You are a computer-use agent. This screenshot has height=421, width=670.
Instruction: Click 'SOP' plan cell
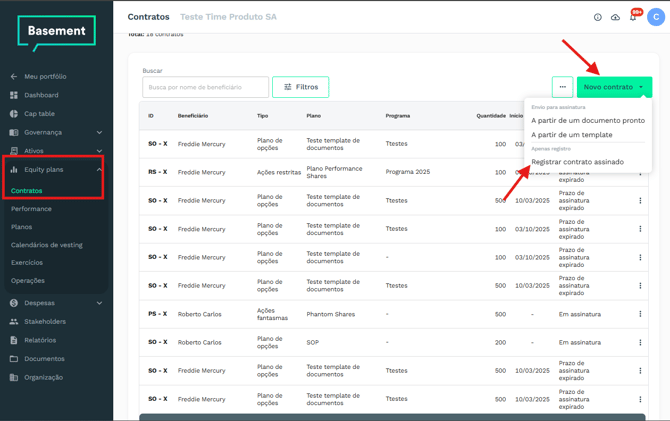pyautogui.click(x=313, y=342)
